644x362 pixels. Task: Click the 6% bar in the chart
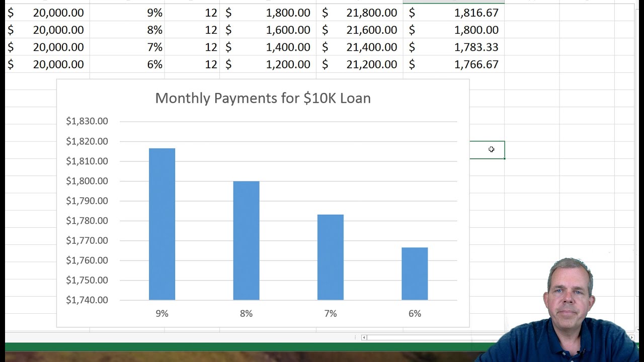[415, 274]
